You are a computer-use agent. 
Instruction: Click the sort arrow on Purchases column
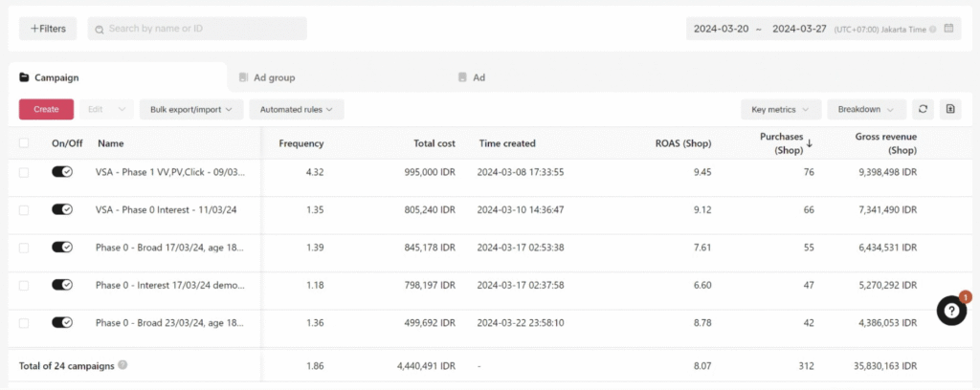(x=810, y=143)
